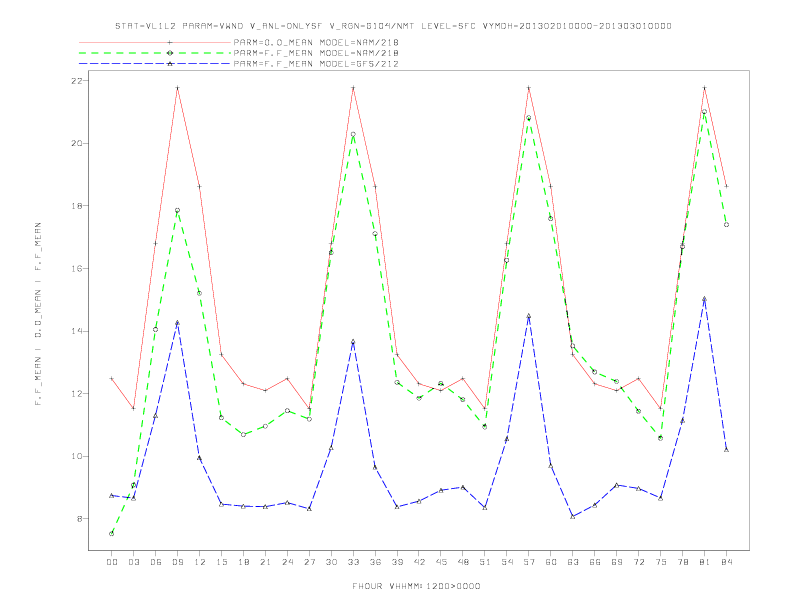Click x-axis tick label 57
792x612 pixels.
pos(529,562)
